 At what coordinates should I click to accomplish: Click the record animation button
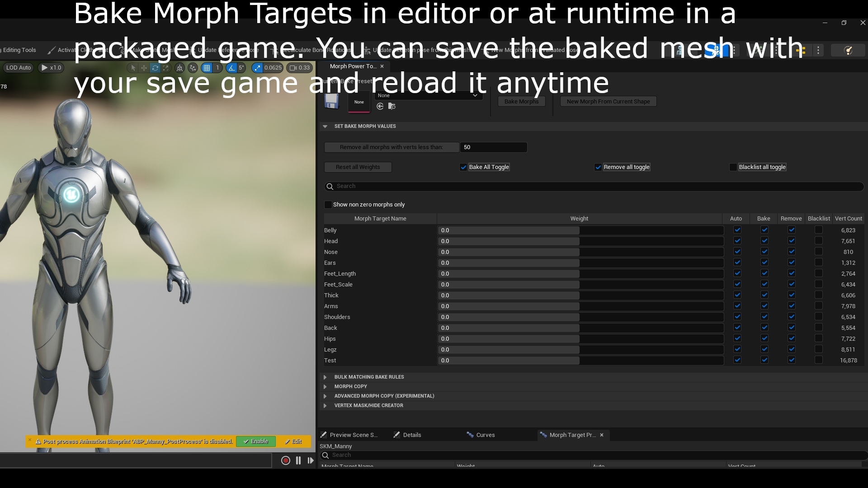[x=285, y=460]
